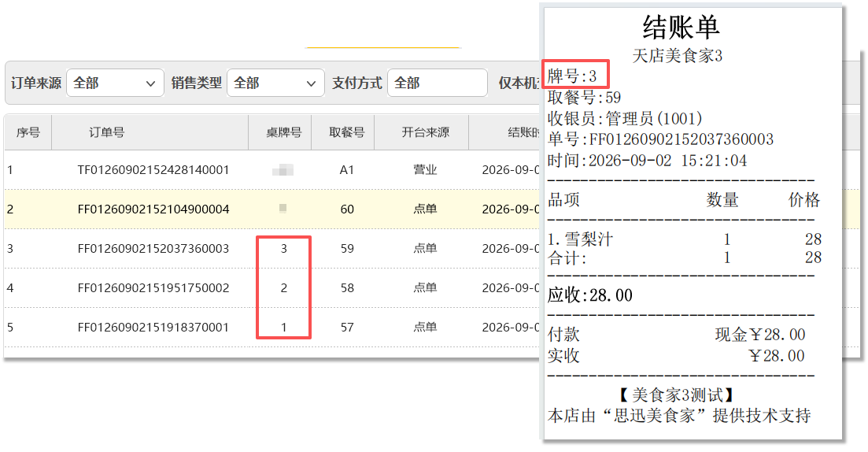Select order FF01260902151951750002

(153, 288)
